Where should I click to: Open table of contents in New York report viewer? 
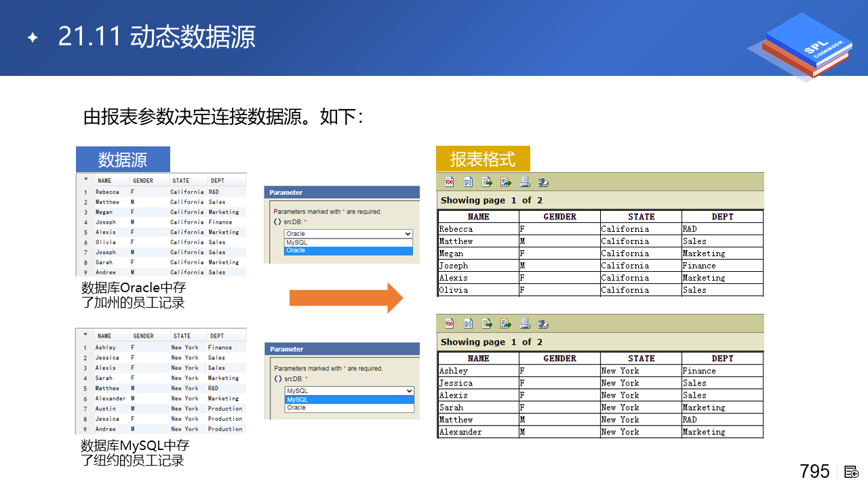click(449, 323)
